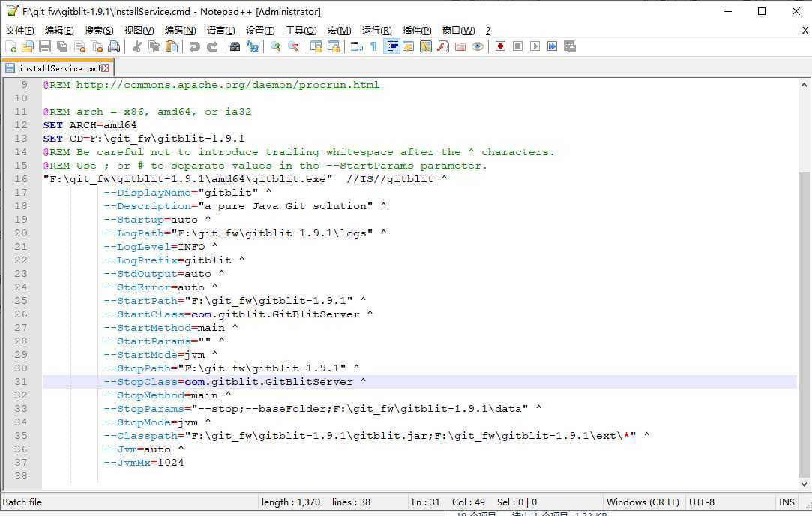Click the Open file folder icon
Screen dimensions: 812x516
coord(28,46)
